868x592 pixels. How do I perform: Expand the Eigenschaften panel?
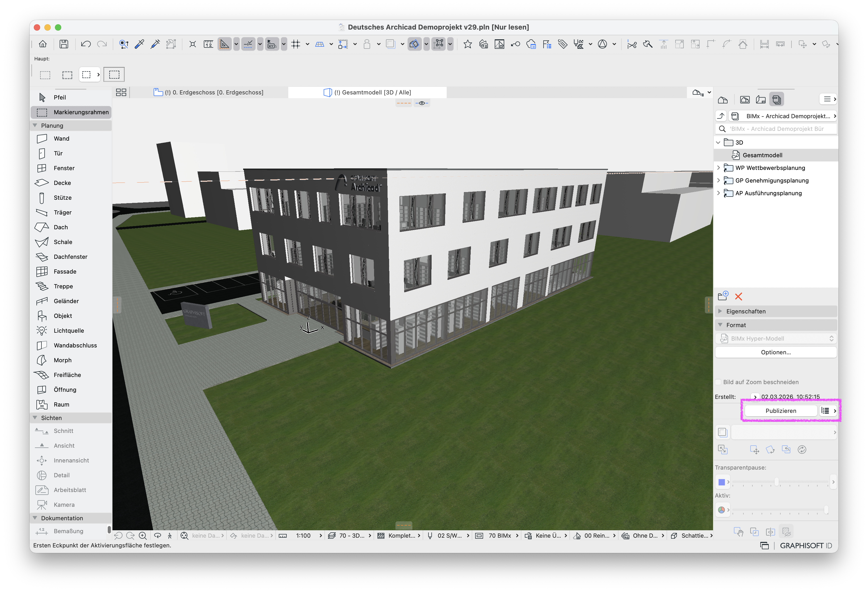coord(776,311)
